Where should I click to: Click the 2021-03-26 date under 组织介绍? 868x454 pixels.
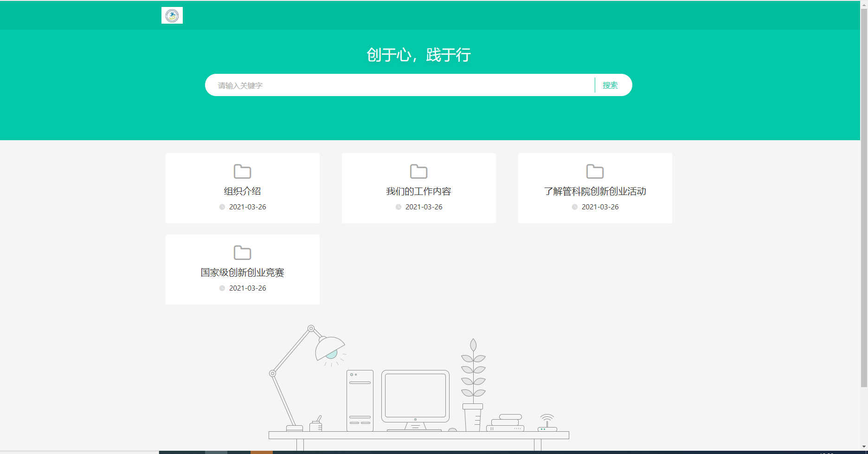(x=248, y=207)
